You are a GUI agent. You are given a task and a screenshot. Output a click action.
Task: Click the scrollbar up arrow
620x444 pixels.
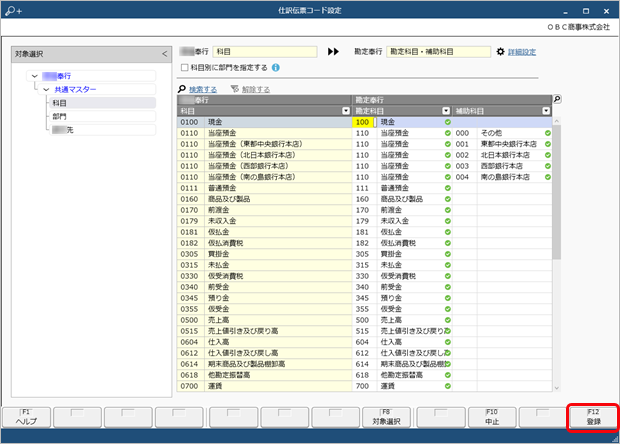click(x=557, y=121)
